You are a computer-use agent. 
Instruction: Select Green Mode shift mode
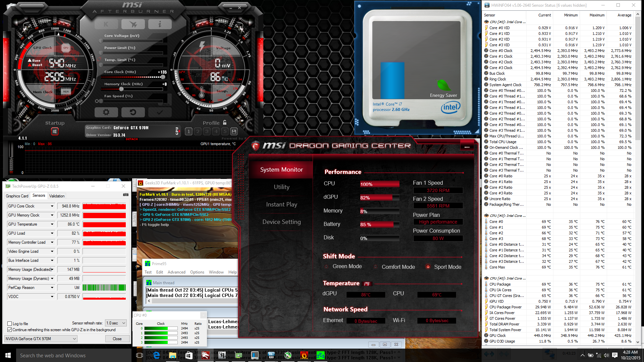pos(326,266)
